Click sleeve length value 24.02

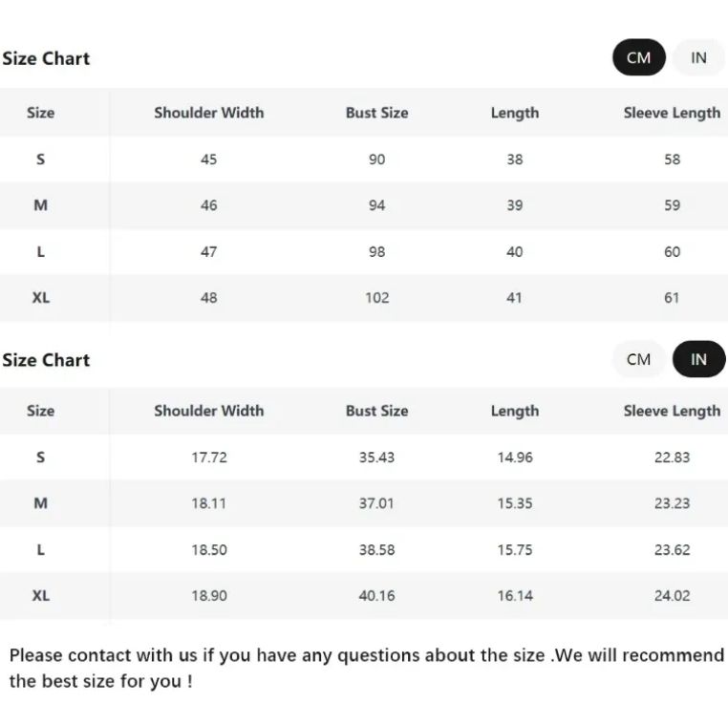pyautogui.click(x=672, y=596)
